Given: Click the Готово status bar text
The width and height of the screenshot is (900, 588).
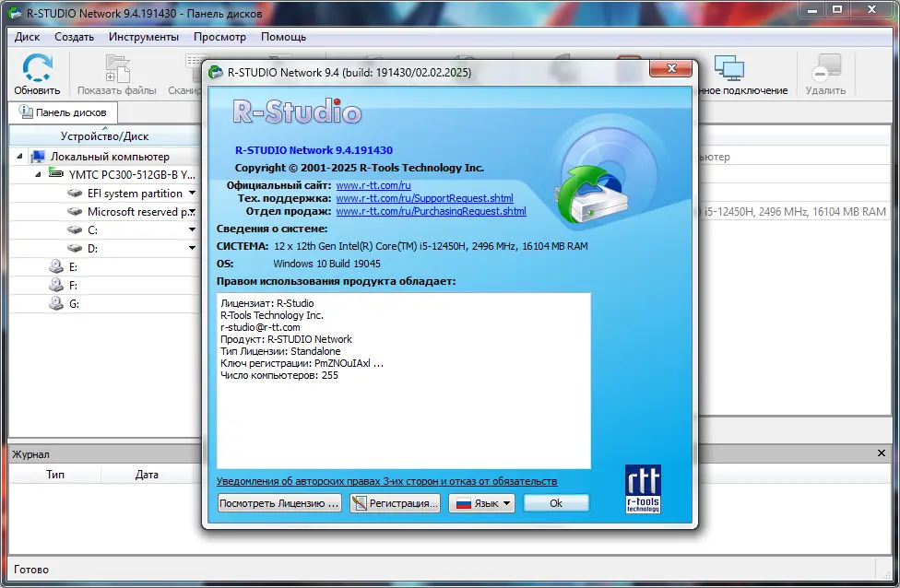Looking at the screenshot, I should 31,569.
